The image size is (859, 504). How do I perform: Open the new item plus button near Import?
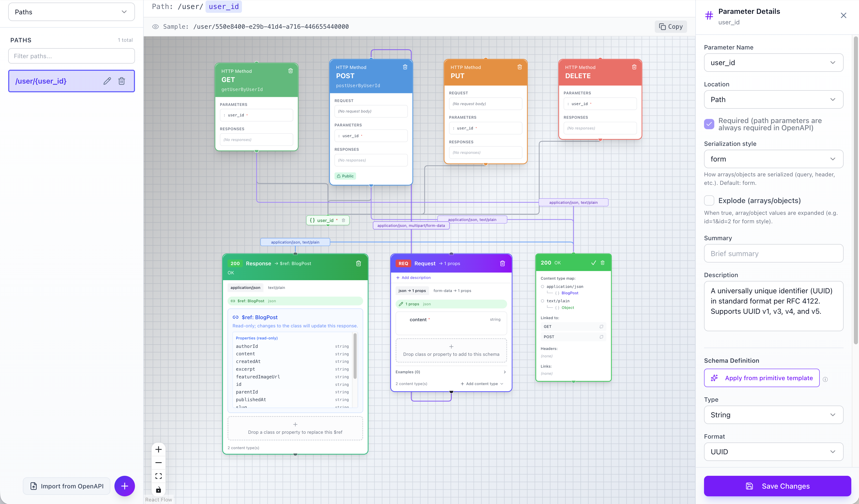(x=124, y=486)
